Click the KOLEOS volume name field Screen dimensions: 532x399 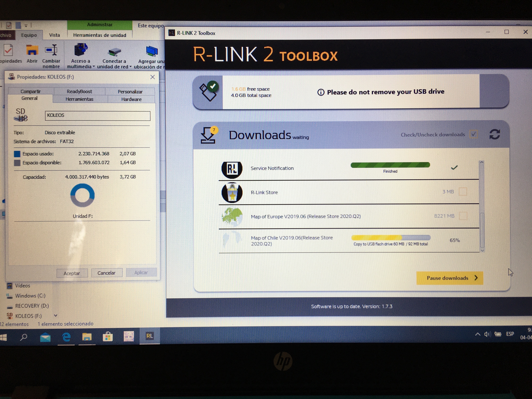[97, 116]
